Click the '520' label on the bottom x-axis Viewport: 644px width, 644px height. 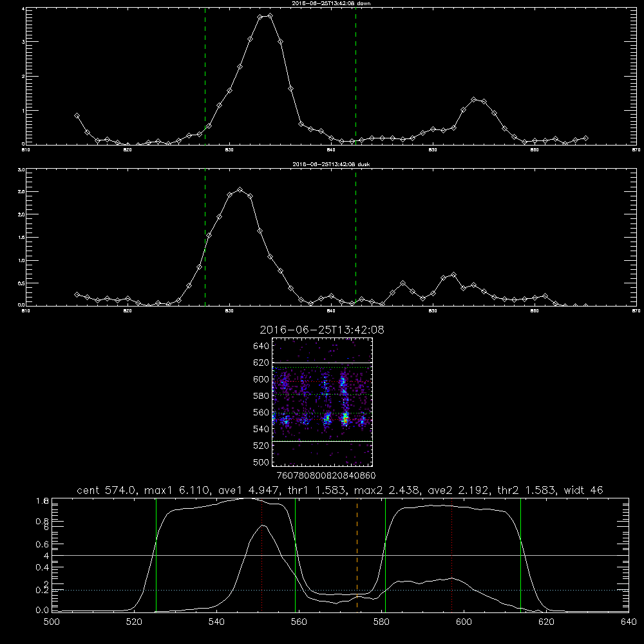pyautogui.click(x=134, y=622)
